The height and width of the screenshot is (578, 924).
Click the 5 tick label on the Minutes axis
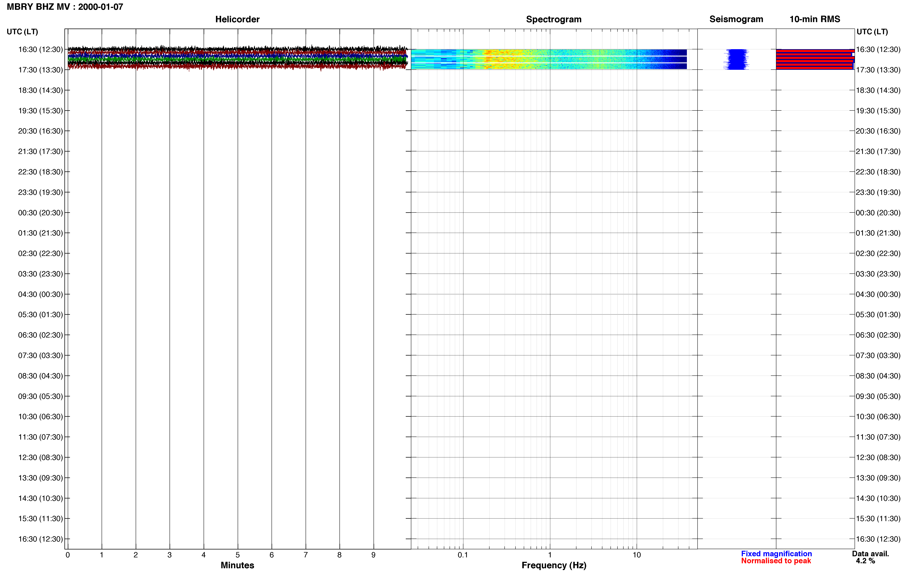click(x=238, y=555)
